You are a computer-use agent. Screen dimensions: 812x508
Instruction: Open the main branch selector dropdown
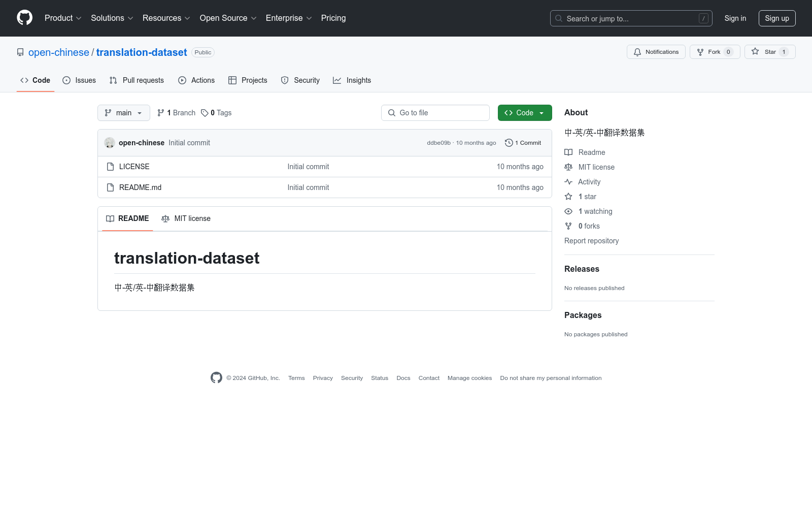(124, 113)
